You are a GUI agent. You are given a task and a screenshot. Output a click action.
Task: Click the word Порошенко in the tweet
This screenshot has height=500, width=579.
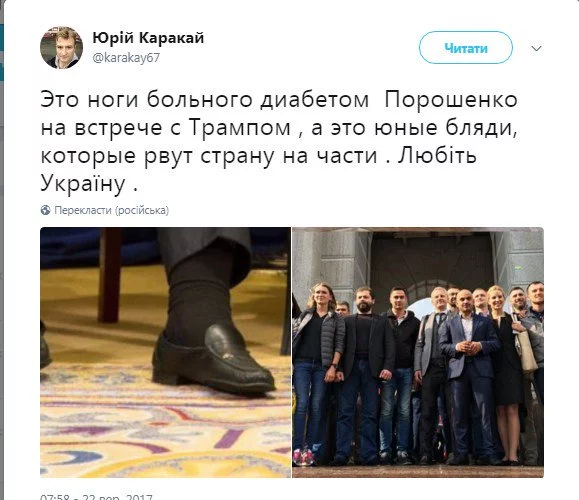(451, 100)
